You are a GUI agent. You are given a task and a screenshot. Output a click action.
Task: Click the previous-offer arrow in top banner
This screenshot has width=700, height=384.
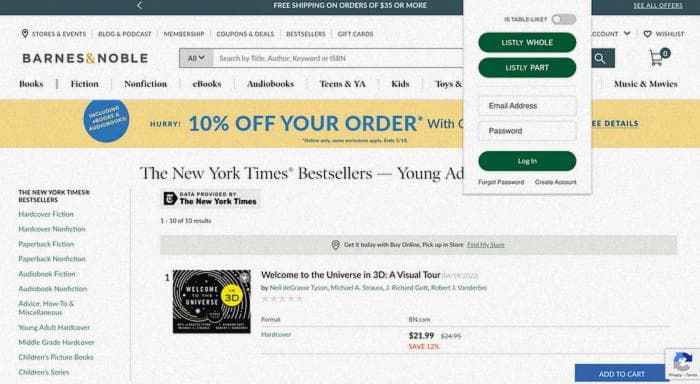point(139,5)
